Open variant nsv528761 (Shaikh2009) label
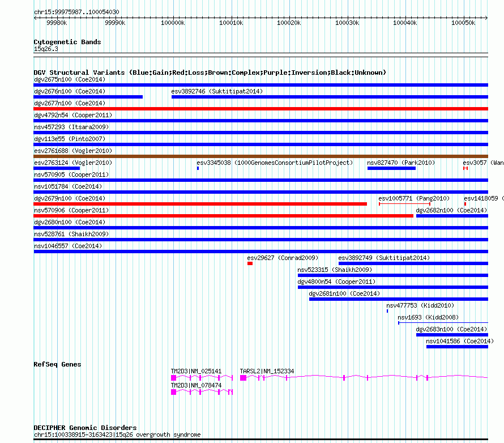This screenshot has width=504, height=443. 71,234
